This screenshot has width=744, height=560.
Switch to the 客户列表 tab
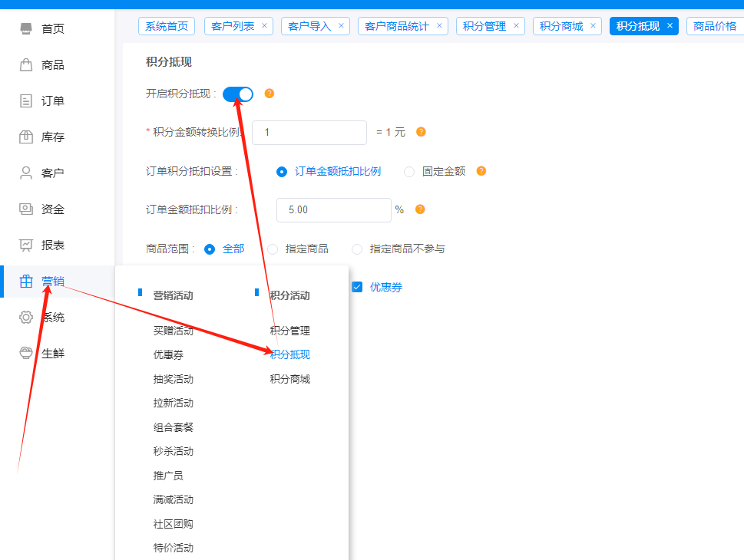[233, 26]
